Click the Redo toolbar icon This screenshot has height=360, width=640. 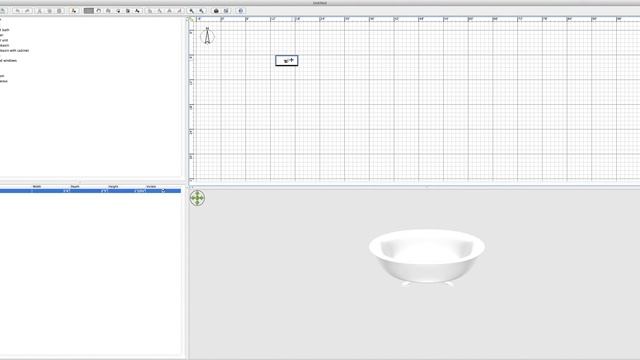click(27, 11)
